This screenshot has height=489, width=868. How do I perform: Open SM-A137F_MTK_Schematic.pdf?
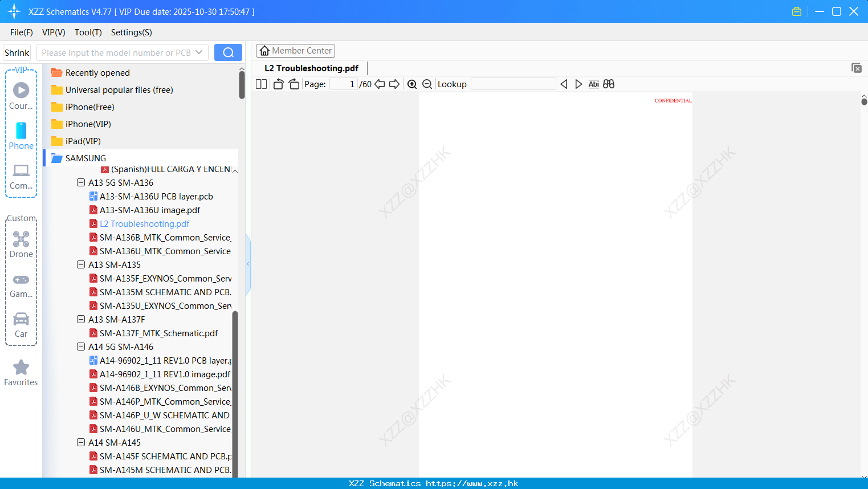point(154,333)
